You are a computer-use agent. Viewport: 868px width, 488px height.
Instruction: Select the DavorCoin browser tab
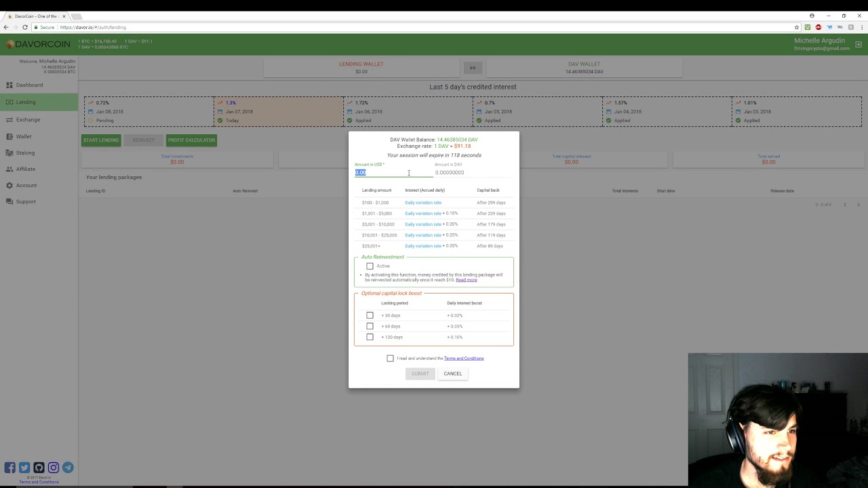[x=35, y=16]
